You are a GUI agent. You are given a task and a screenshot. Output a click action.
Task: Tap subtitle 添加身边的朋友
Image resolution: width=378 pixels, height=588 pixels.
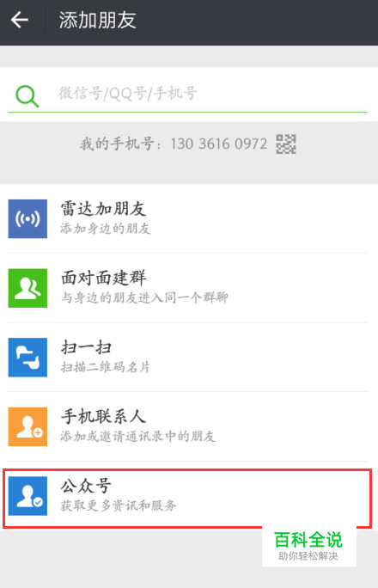click(x=106, y=229)
